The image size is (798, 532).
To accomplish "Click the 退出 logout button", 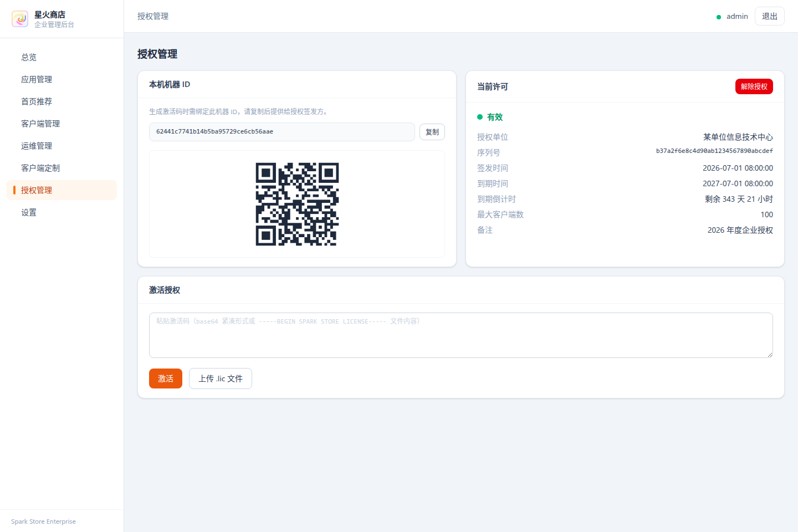I will pyautogui.click(x=770, y=16).
